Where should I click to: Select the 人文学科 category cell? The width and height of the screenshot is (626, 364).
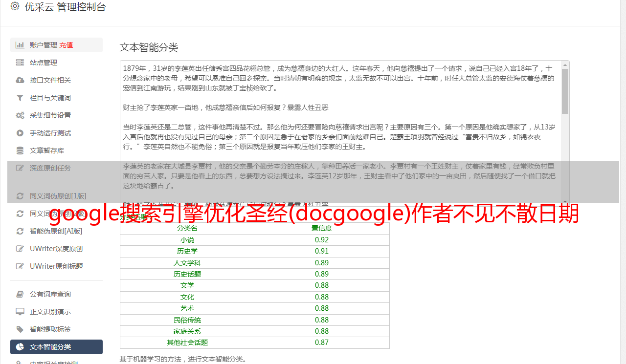[x=187, y=263]
